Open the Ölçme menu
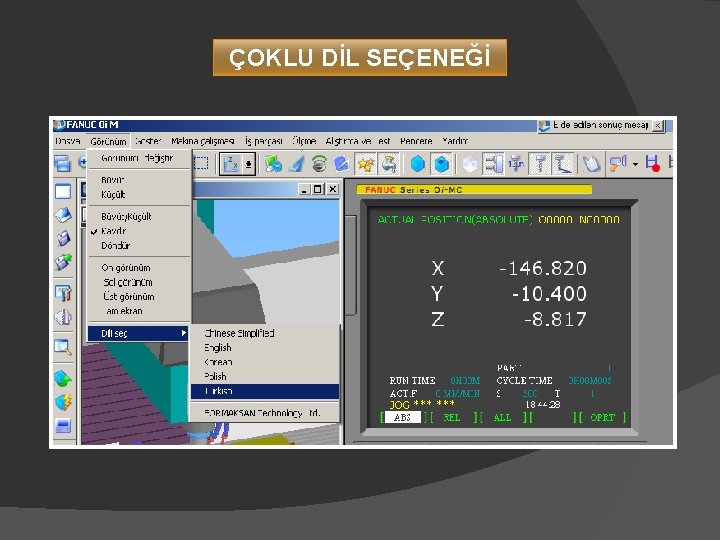This screenshot has width=720, height=540. point(304,141)
